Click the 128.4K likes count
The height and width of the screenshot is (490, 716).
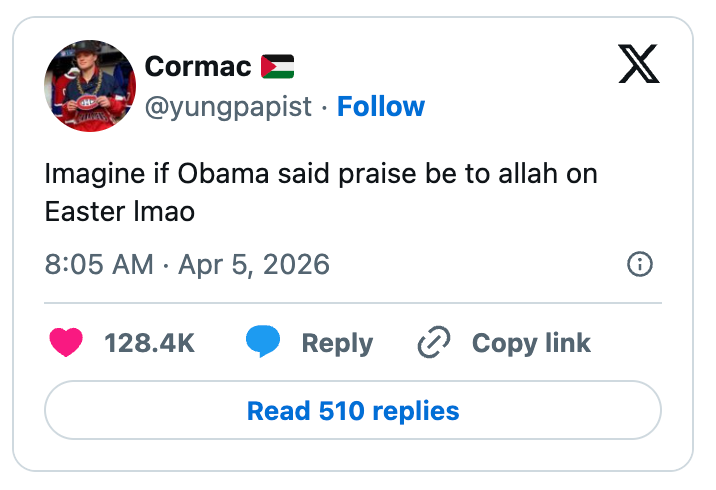[x=149, y=343]
